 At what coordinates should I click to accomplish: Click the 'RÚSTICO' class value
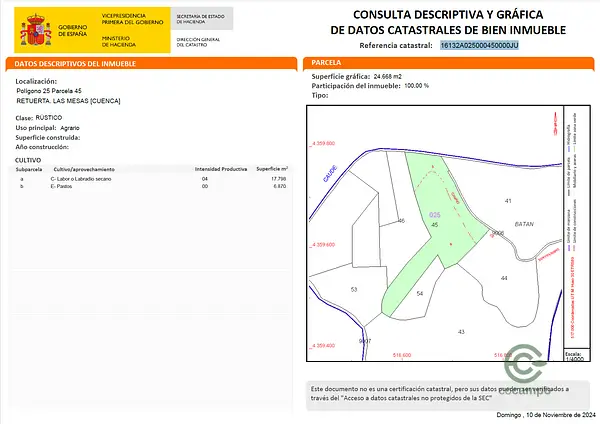coord(49,117)
